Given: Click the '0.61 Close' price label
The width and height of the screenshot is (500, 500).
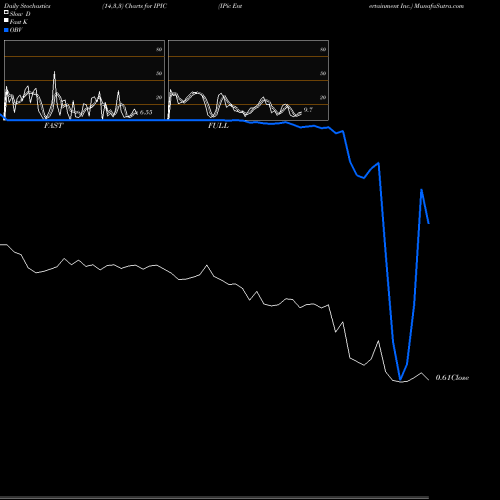Looking at the screenshot, I should [452, 377].
